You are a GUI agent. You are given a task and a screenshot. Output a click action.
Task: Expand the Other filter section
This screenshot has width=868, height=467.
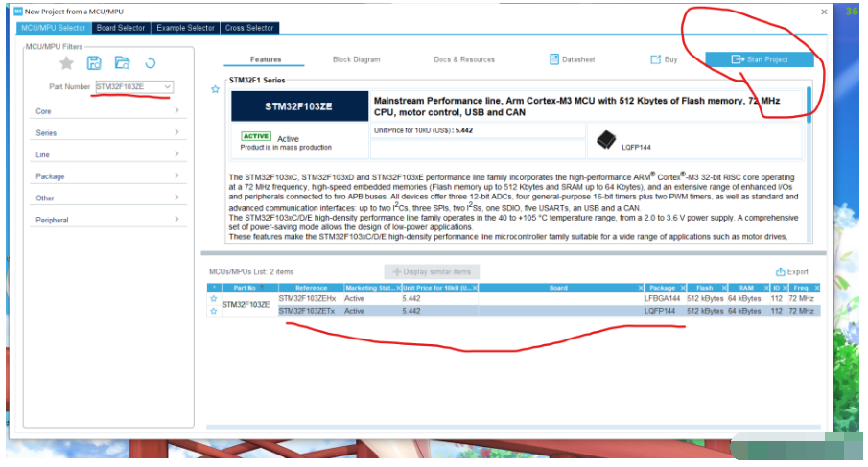[108, 198]
